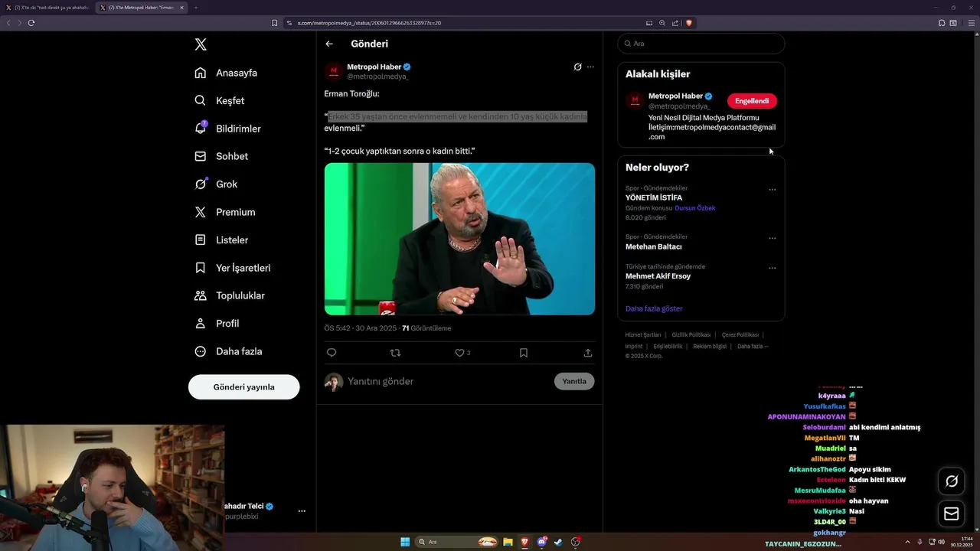Click zoom magnifier icon in address bar

662,23
